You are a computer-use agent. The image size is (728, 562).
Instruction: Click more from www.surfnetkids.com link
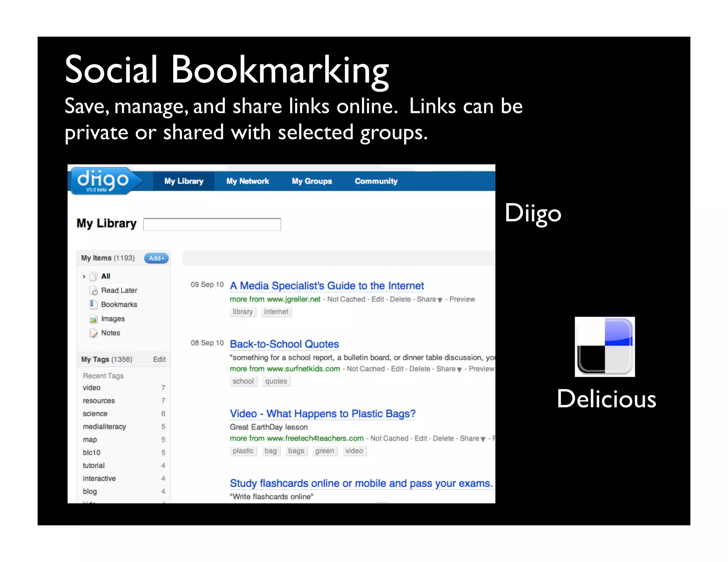[x=285, y=369]
